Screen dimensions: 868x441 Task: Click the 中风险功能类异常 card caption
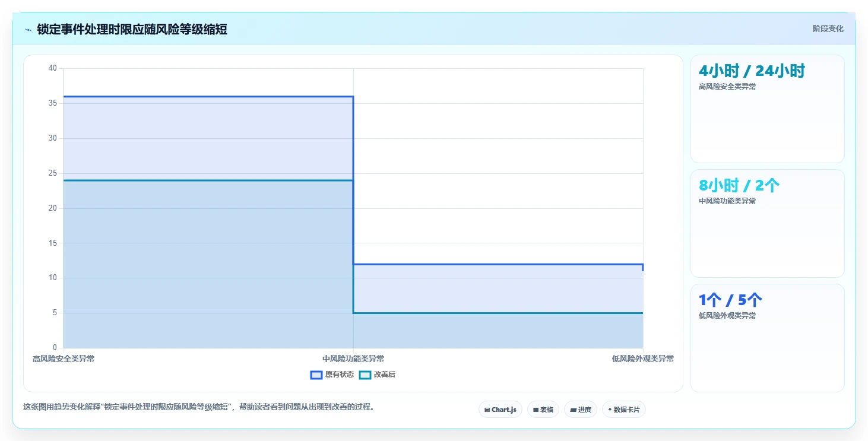727,201
